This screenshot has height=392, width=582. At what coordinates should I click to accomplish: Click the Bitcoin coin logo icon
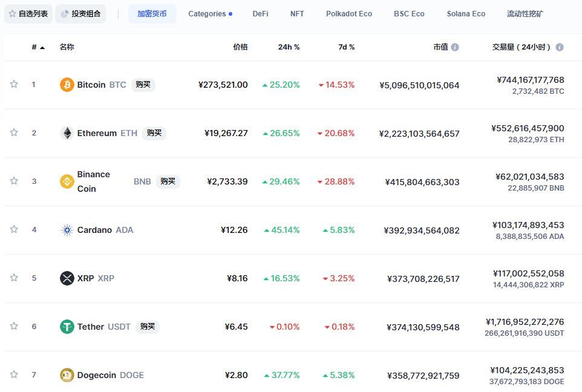tap(67, 85)
